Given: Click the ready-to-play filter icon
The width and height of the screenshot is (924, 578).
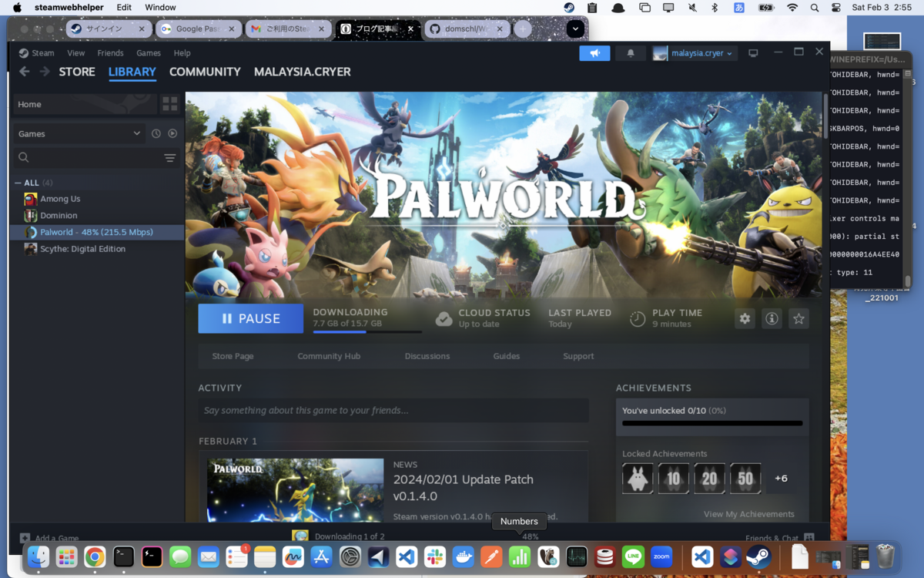Looking at the screenshot, I should coord(172,133).
